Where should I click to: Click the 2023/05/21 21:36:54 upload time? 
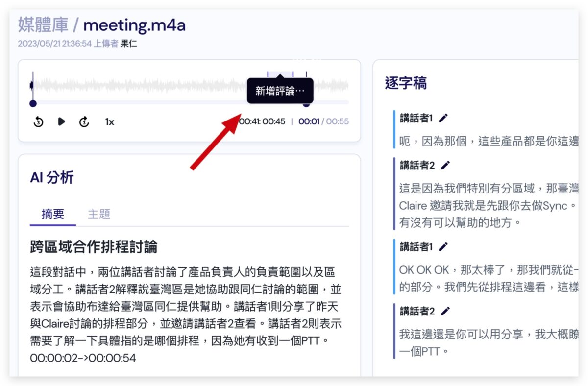[55, 44]
